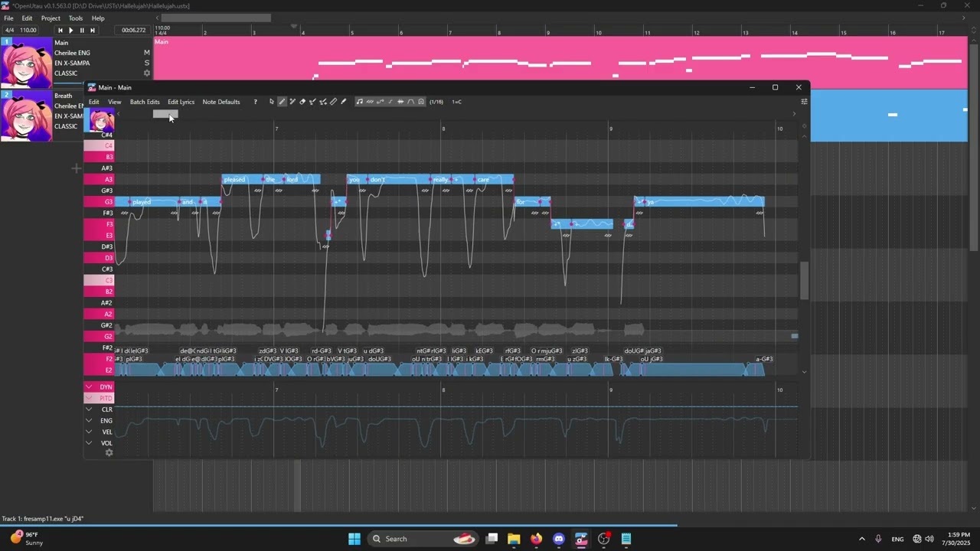Change CLASSIC renderer on Breath track

pos(66,126)
